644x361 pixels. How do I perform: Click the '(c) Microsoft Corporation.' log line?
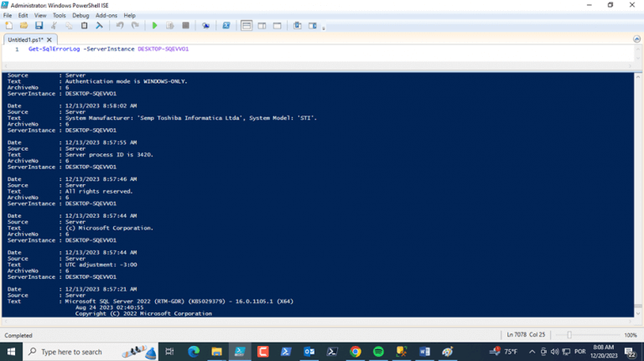coord(109,228)
